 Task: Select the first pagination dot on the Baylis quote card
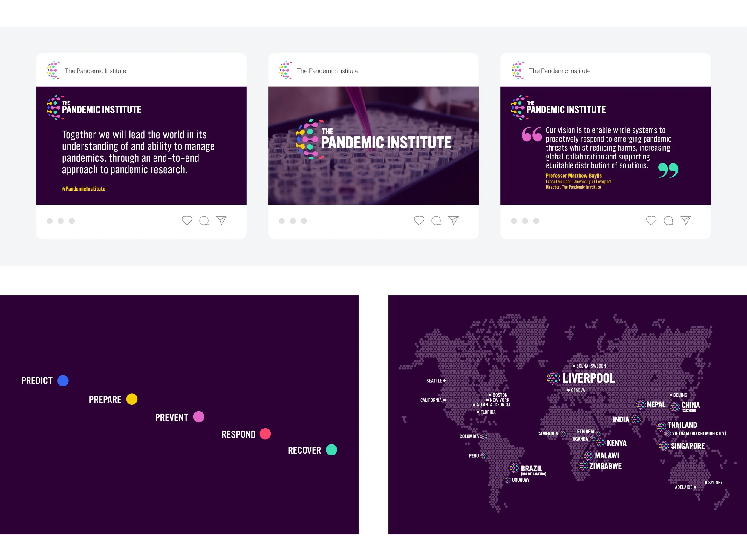(x=514, y=221)
